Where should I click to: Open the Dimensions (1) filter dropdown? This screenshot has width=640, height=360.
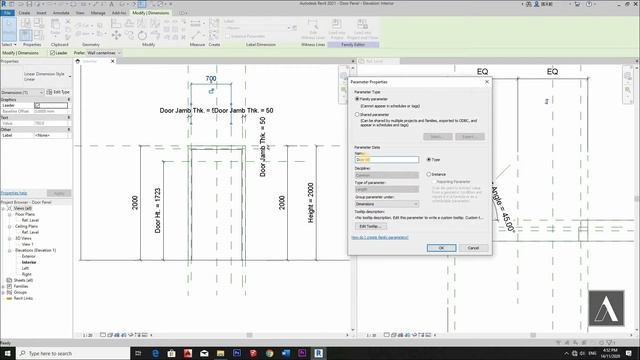(x=22, y=93)
